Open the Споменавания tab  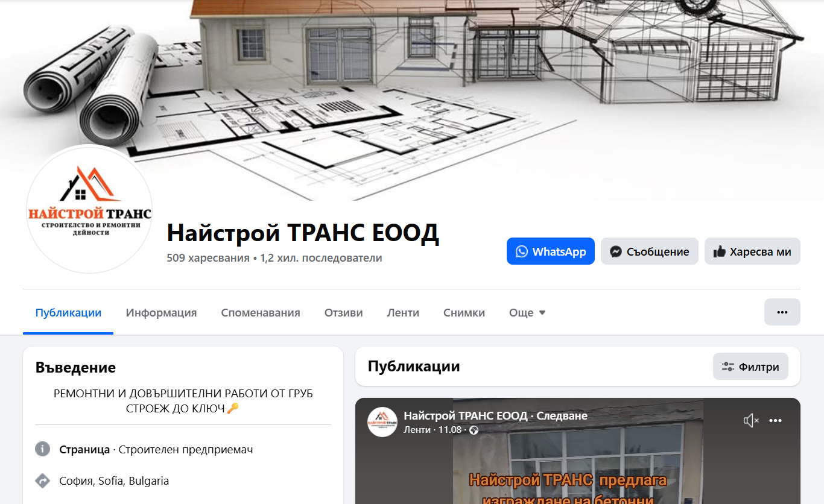tap(261, 313)
